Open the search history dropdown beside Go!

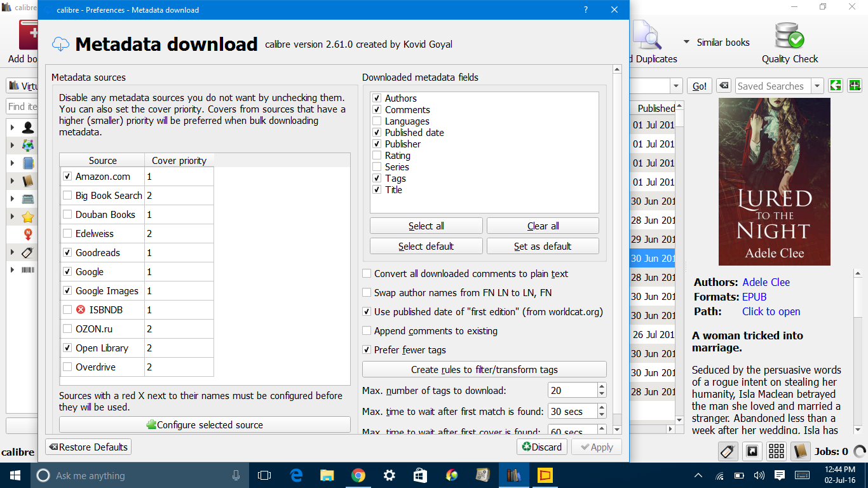676,86
